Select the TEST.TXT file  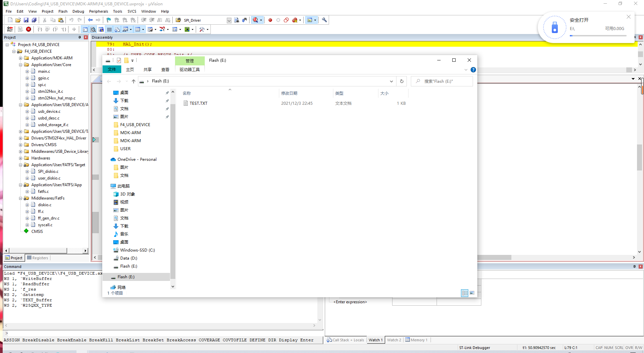[198, 103]
